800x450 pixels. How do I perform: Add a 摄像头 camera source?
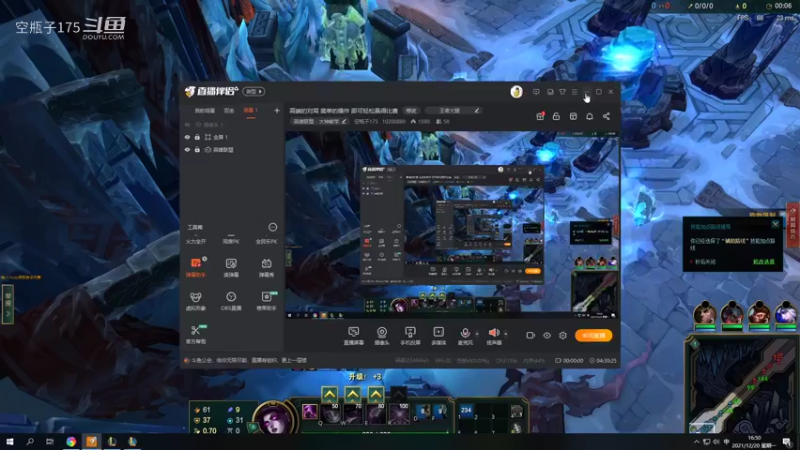click(x=382, y=336)
